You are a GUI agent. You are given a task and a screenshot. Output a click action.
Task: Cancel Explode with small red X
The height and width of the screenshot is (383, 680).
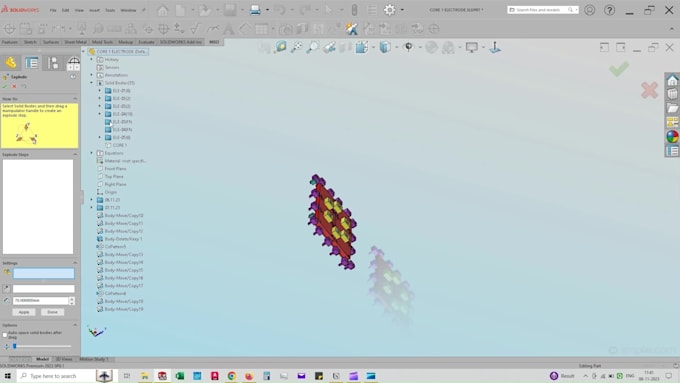click(14, 86)
